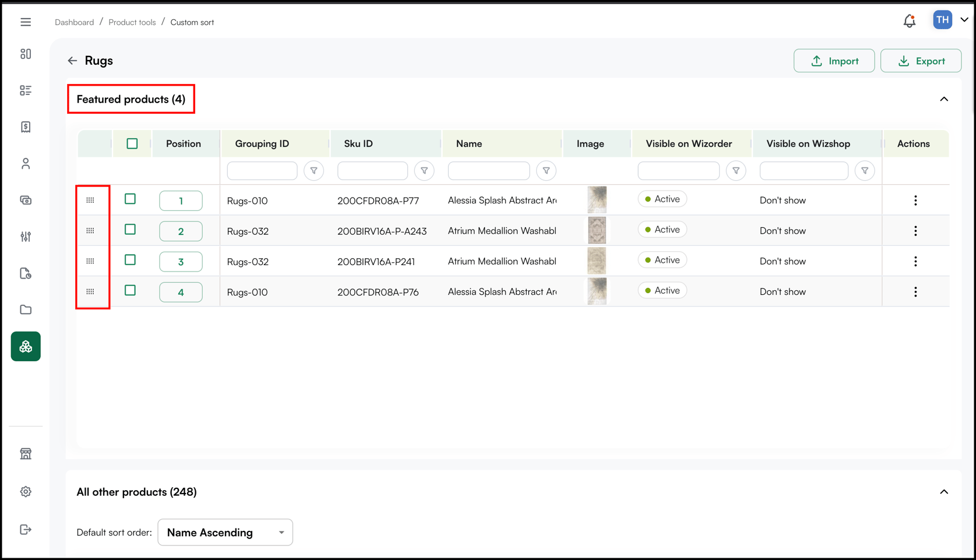The image size is (976, 560).
Task: Select the customers person icon in the sidebar
Action: pos(26,164)
